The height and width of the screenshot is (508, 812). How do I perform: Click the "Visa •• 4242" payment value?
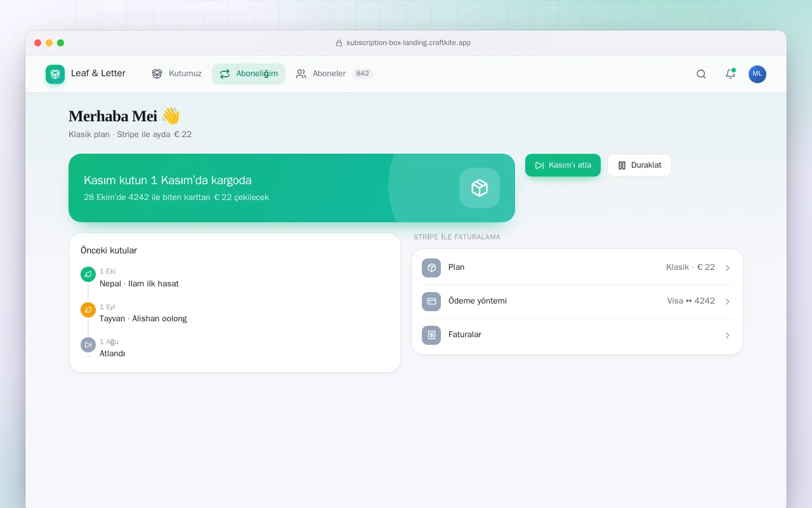[691, 301]
